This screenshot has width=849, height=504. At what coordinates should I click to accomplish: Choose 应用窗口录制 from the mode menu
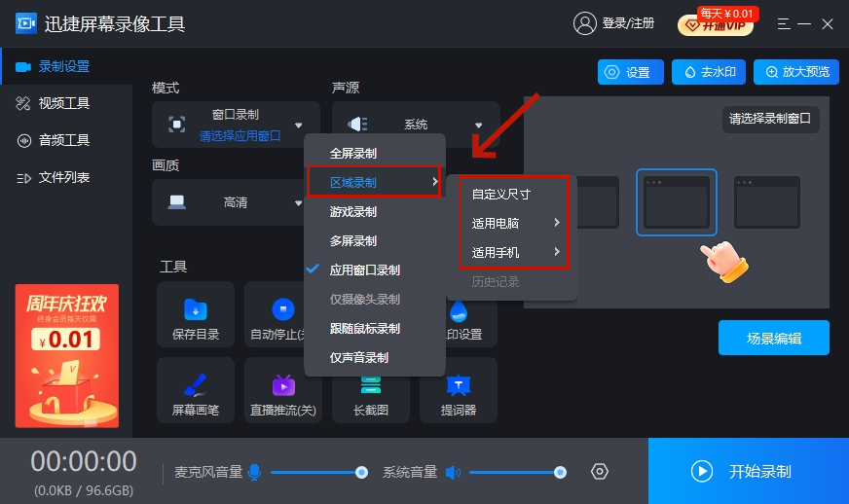[375, 270]
